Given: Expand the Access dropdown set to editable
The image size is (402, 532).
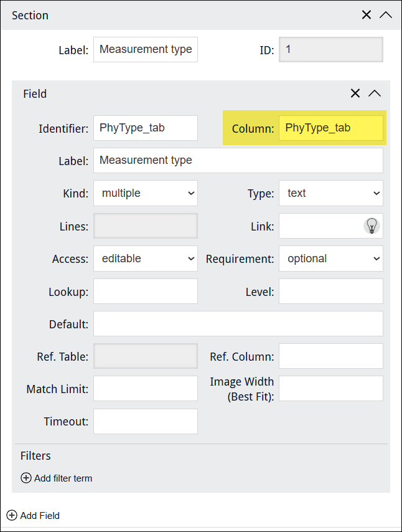Looking at the screenshot, I should tap(146, 259).
